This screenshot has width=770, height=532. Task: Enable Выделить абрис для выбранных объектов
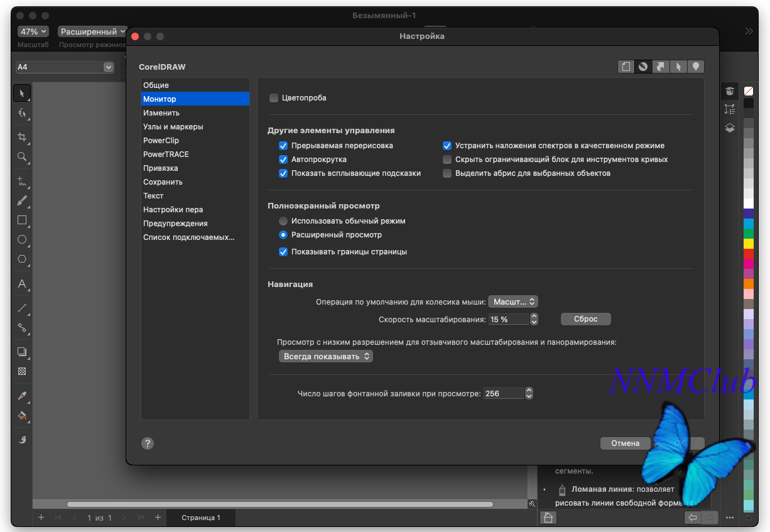(447, 173)
